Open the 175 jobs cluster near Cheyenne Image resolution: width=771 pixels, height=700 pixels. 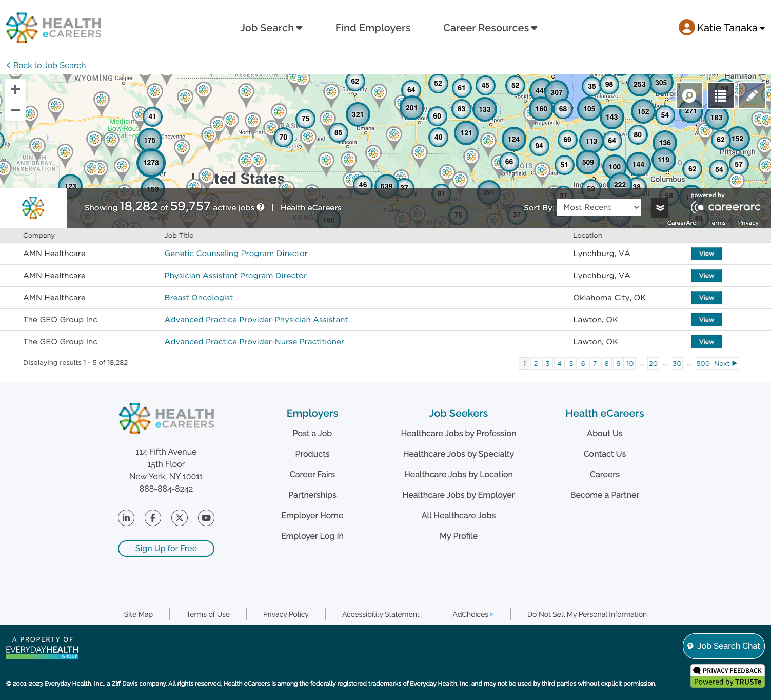point(150,140)
